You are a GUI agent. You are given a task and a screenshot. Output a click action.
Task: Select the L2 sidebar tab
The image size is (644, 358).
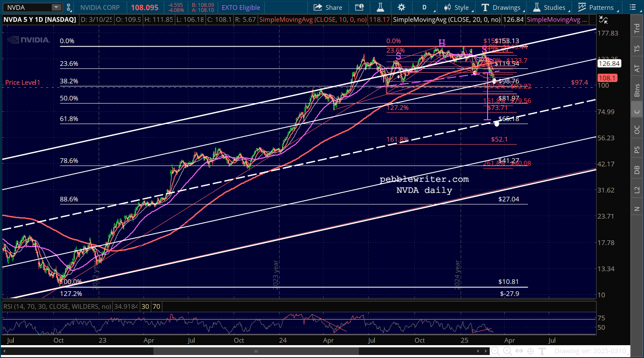(x=637, y=189)
